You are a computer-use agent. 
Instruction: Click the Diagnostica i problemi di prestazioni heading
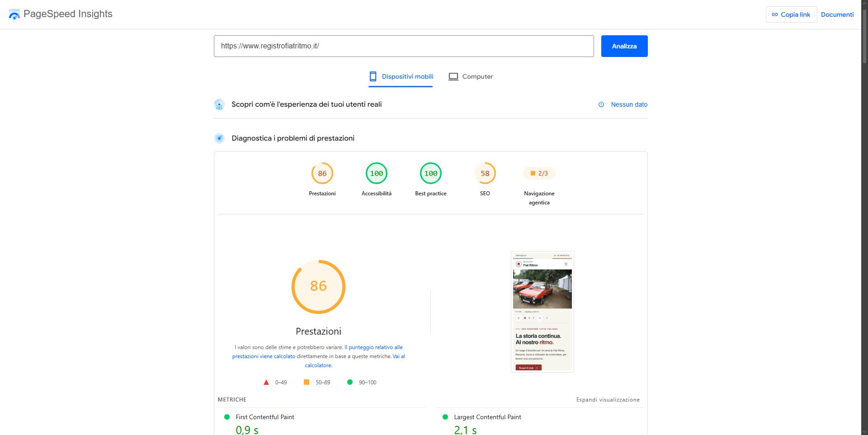click(293, 138)
